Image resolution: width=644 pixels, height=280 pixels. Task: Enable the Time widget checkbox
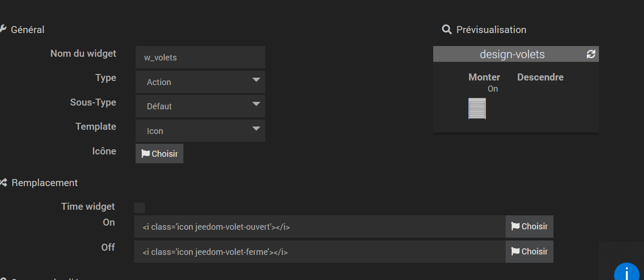[x=139, y=208]
